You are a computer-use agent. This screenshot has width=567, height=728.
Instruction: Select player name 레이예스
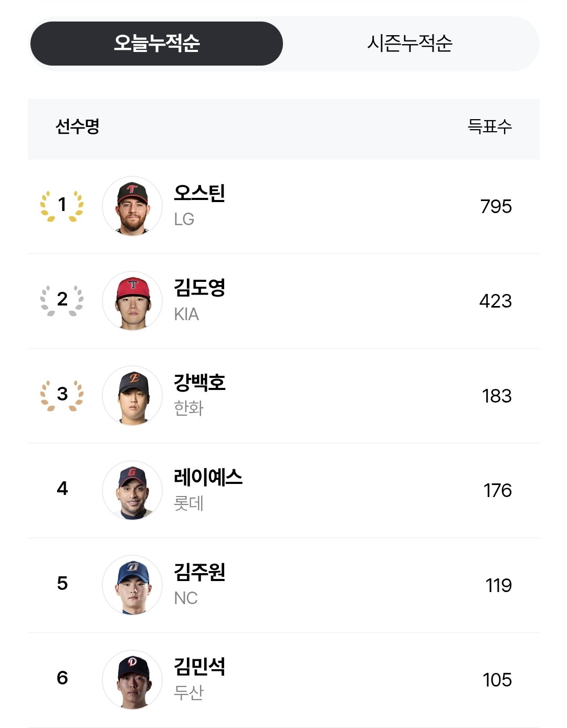click(208, 477)
